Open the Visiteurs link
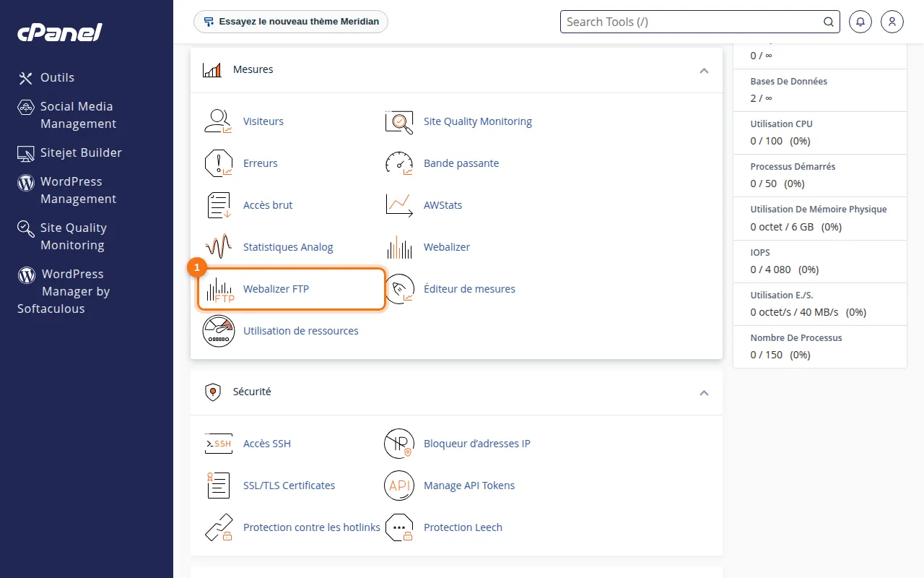Viewport: 924px width, 578px height. (x=263, y=121)
